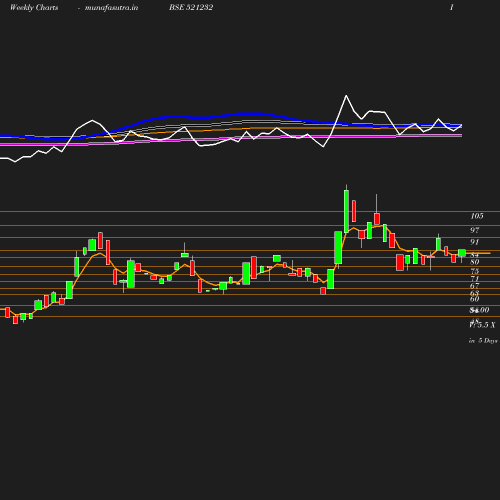Select the 67 price level label
The width and height of the screenshot is (500, 500).
pyautogui.click(x=475, y=286)
